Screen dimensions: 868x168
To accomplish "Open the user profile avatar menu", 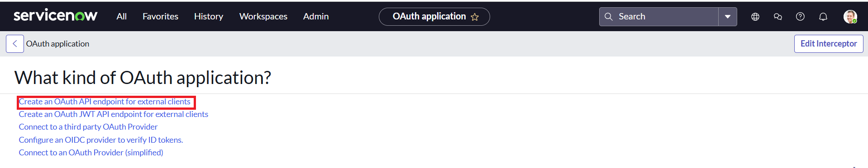I will (x=850, y=17).
